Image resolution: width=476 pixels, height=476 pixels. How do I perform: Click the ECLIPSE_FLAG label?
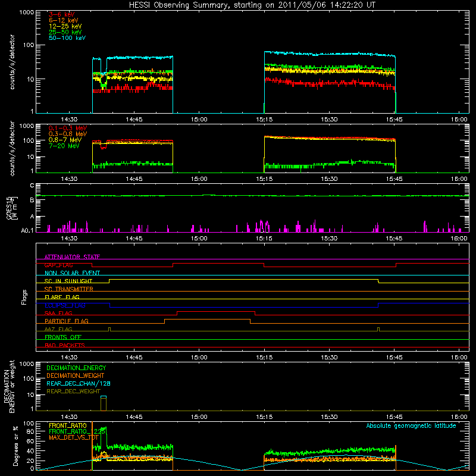[65, 305]
